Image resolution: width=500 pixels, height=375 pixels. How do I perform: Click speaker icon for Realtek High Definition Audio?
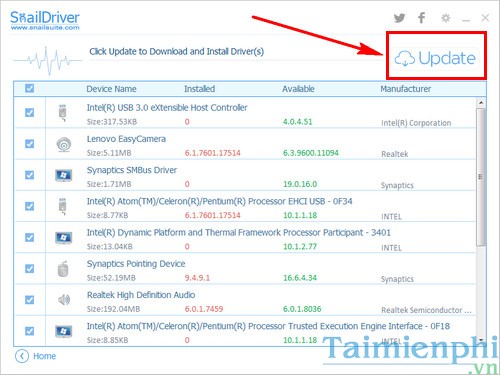(64, 300)
